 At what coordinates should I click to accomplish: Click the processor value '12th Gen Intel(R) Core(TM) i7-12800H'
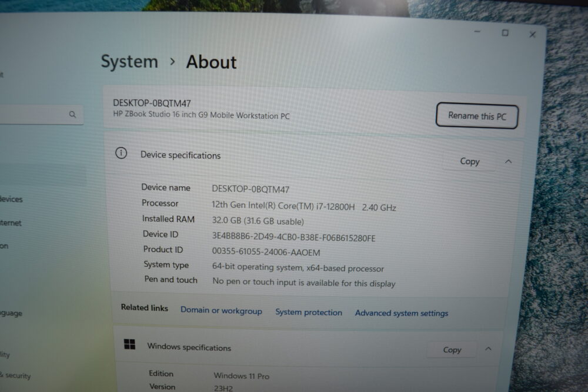pos(283,206)
